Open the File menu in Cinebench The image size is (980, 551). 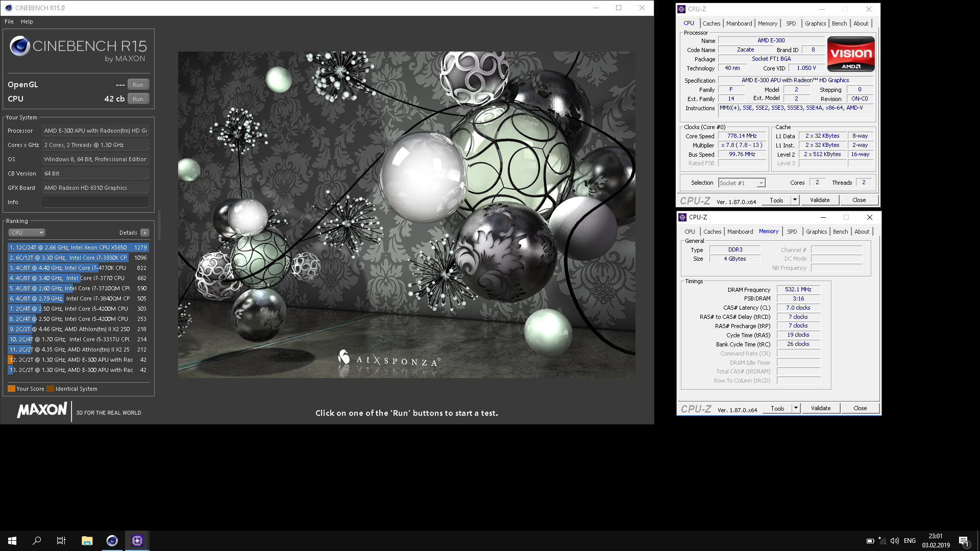pyautogui.click(x=9, y=21)
